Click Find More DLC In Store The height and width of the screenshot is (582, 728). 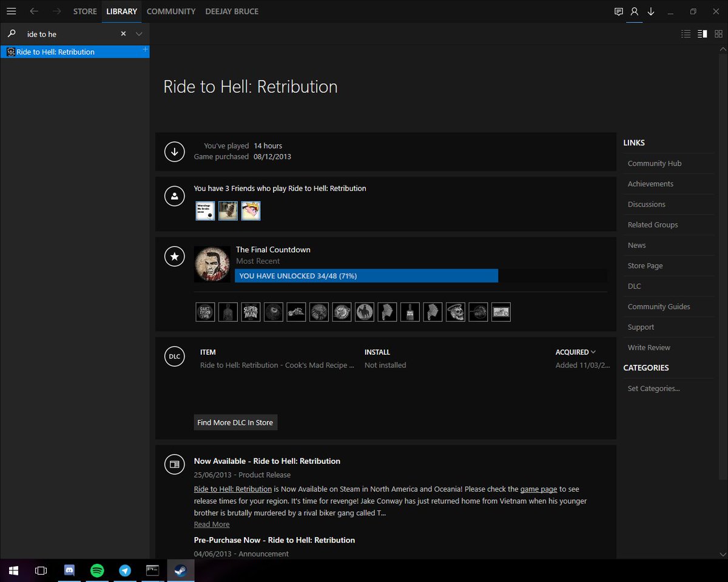235,423
